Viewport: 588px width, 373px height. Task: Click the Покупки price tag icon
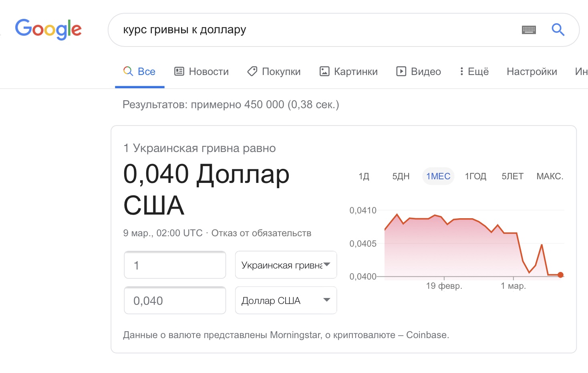[252, 71]
